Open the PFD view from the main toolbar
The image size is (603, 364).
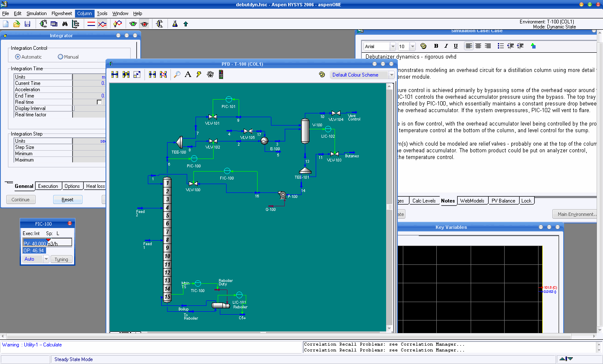pos(43,24)
